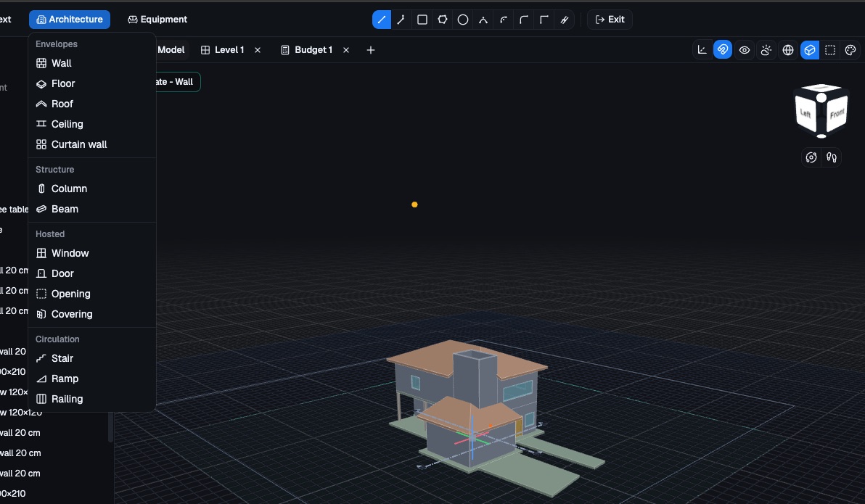The height and width of the screenshot is (504, 865).
Task: Close the Level 1 tab
Action: [x=258, y=50]
